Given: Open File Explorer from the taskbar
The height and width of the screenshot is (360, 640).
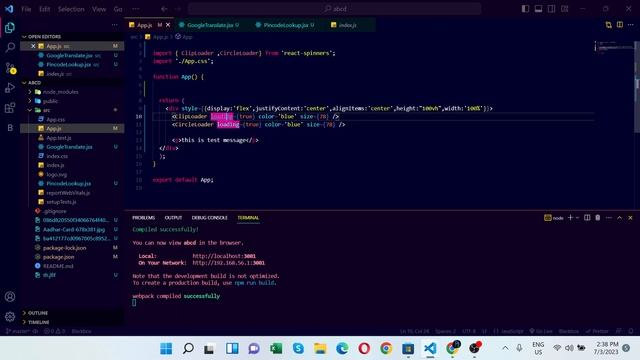Looking at the screenshot, I should 320,348.
